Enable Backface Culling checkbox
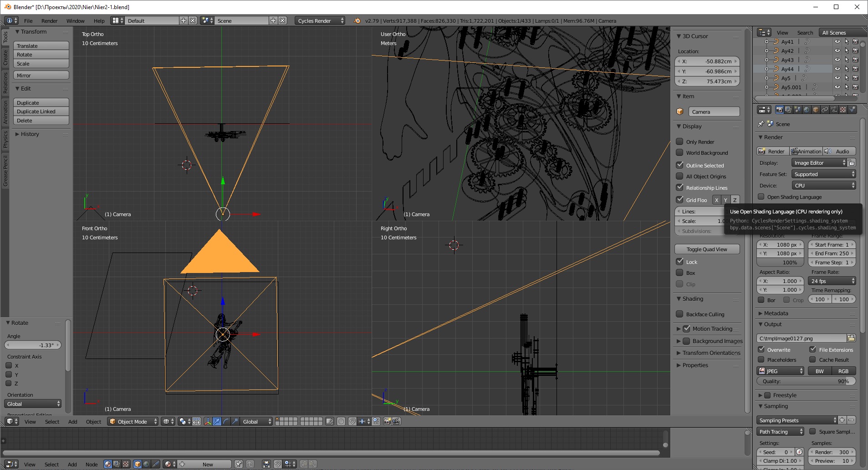 [x=679, y=314]
